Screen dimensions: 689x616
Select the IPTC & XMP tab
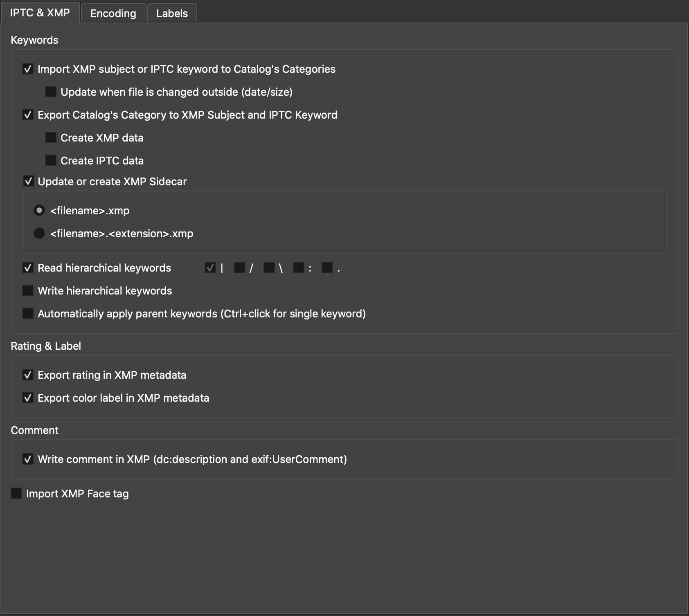tap(40, 13)
